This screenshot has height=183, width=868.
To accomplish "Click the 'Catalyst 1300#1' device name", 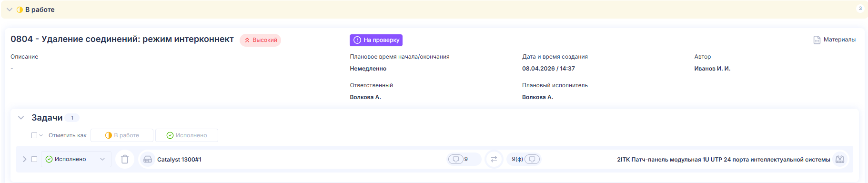I will point(179,160).
